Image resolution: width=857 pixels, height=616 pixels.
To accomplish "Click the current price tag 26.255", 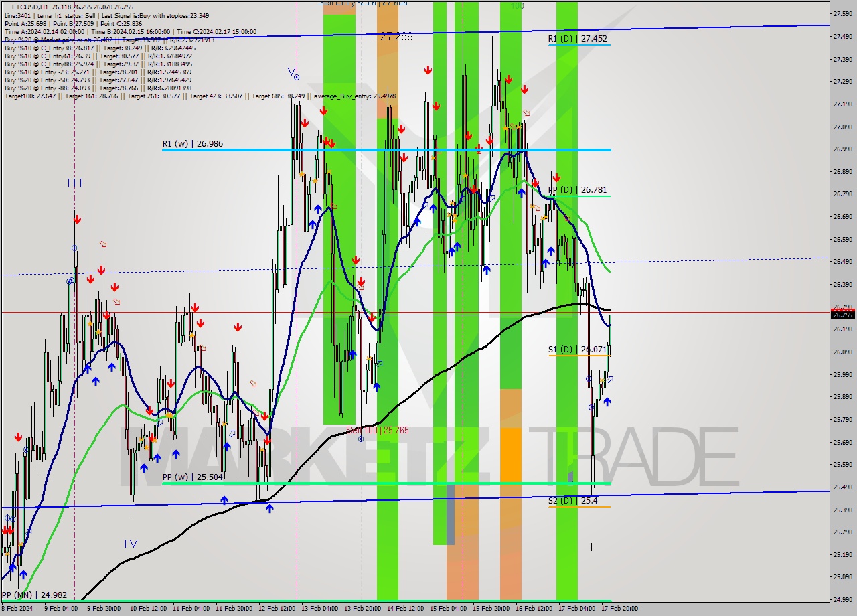I will point(843,315).
